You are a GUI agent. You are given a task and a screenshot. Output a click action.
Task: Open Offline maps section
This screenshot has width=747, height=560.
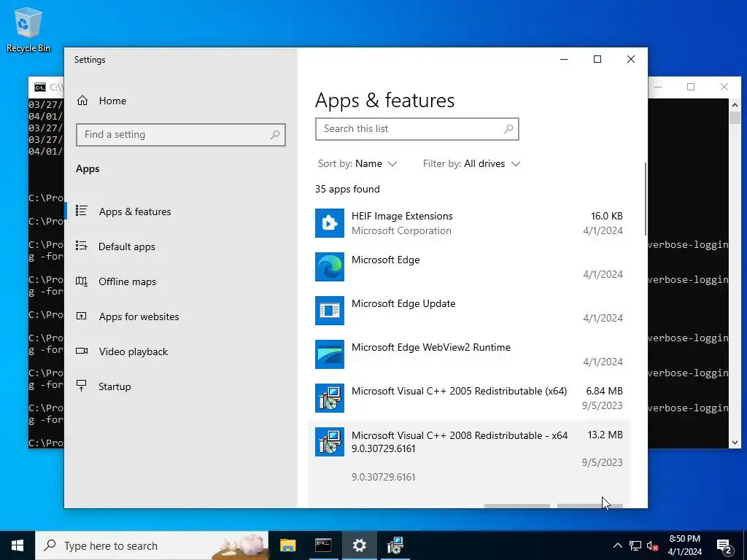[x=127, y=281]
